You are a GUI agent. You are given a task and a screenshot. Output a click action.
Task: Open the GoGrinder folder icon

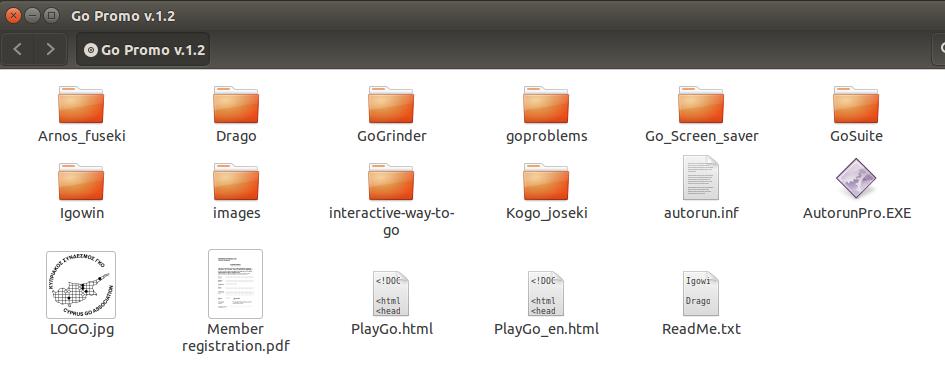tap(391, 105)
